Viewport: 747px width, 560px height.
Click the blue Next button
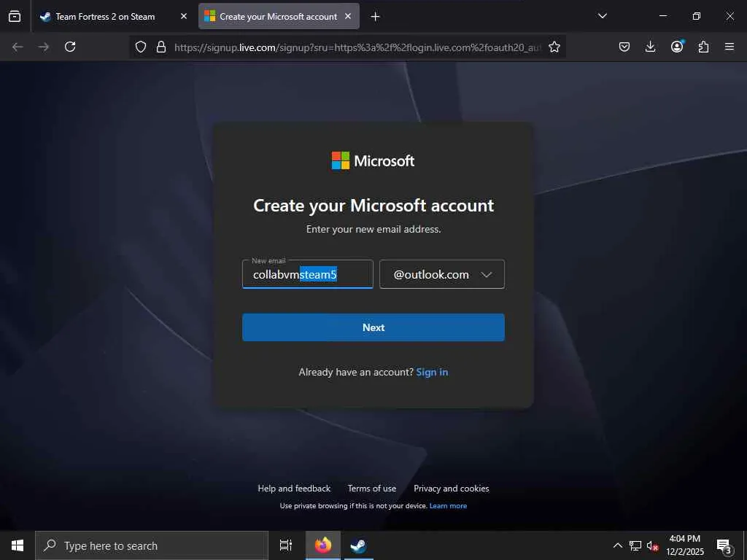[x=373, y=327]
